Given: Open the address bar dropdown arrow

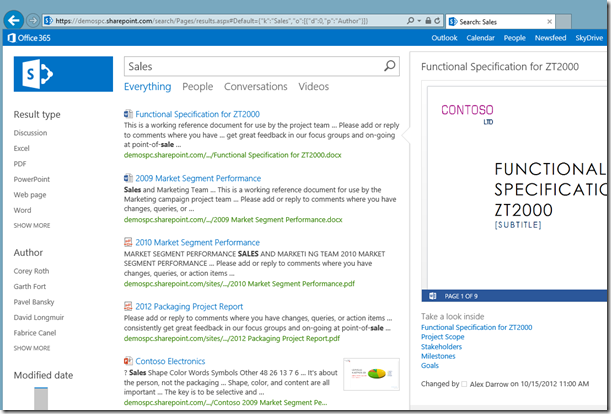Looking at the screenshot, I should click(x=419, y=21).
